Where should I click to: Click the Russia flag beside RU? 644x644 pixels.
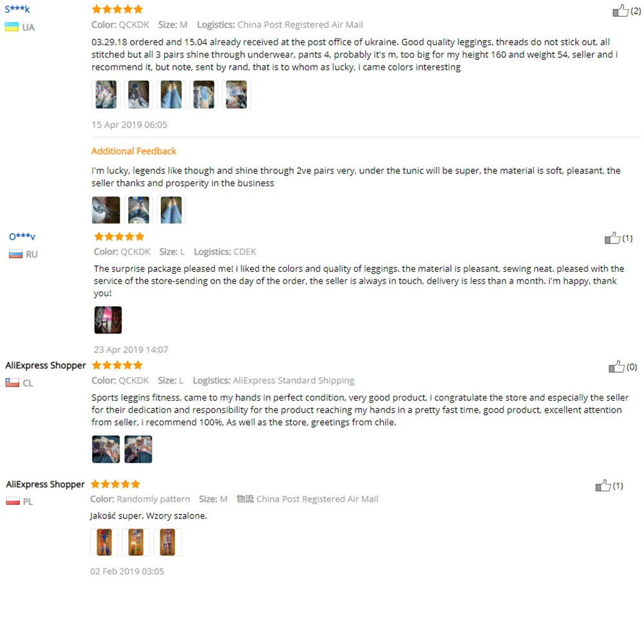point(15,254)
